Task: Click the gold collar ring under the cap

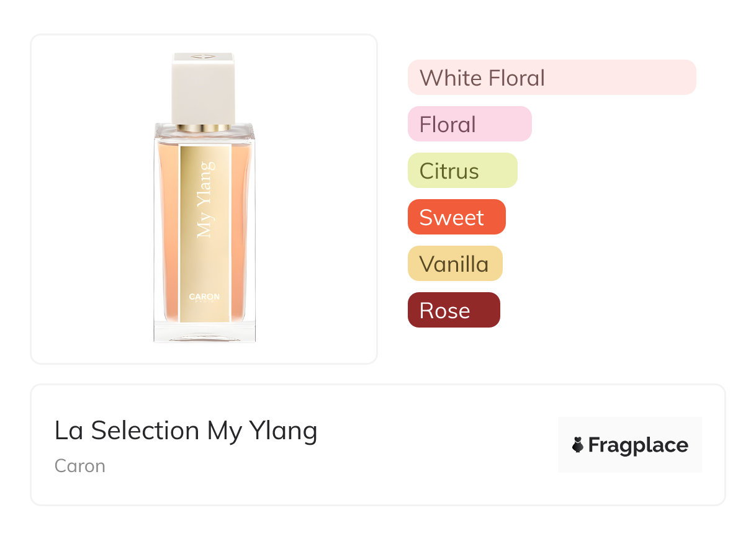Action: (x=203, y=128)
